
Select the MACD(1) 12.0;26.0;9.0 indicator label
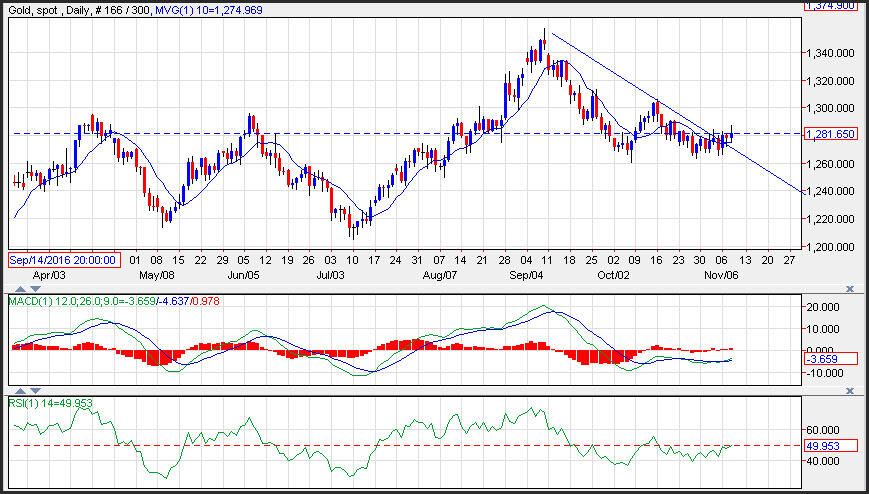point(73,300)
